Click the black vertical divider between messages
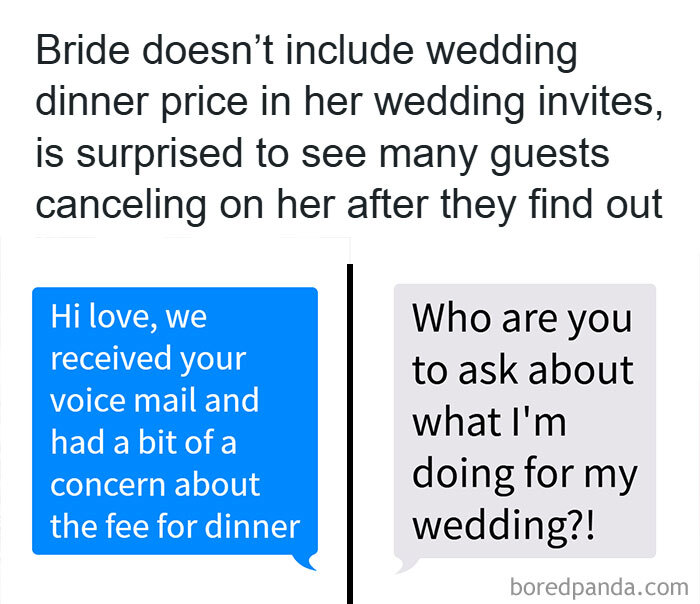Image resolution: width=700 pixels, height=604 pixels. 350,434
